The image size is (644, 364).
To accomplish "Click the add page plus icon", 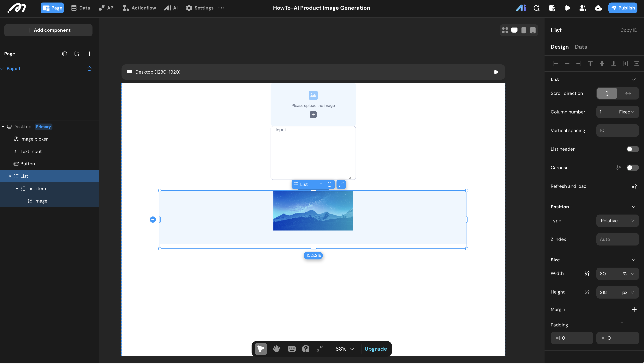I will (89, 54).
